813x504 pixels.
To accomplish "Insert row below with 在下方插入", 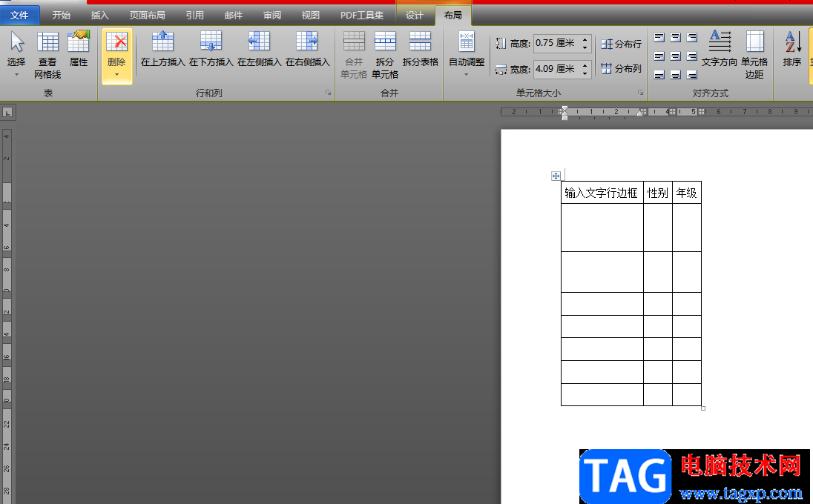I will (x=211, y=49).
